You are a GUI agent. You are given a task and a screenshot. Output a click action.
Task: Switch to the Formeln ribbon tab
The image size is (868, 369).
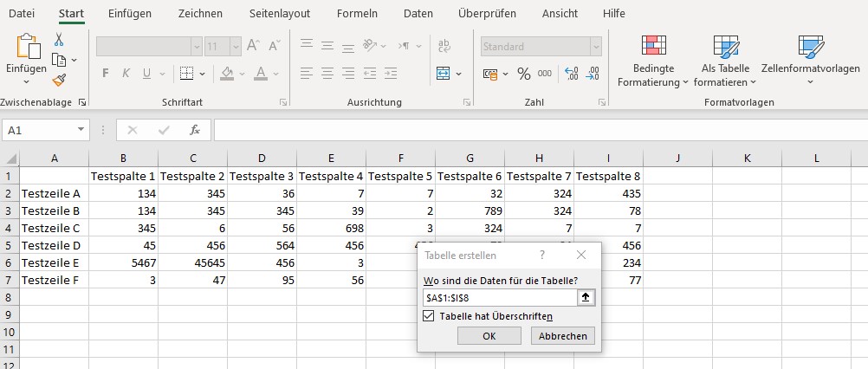[356, 13]
